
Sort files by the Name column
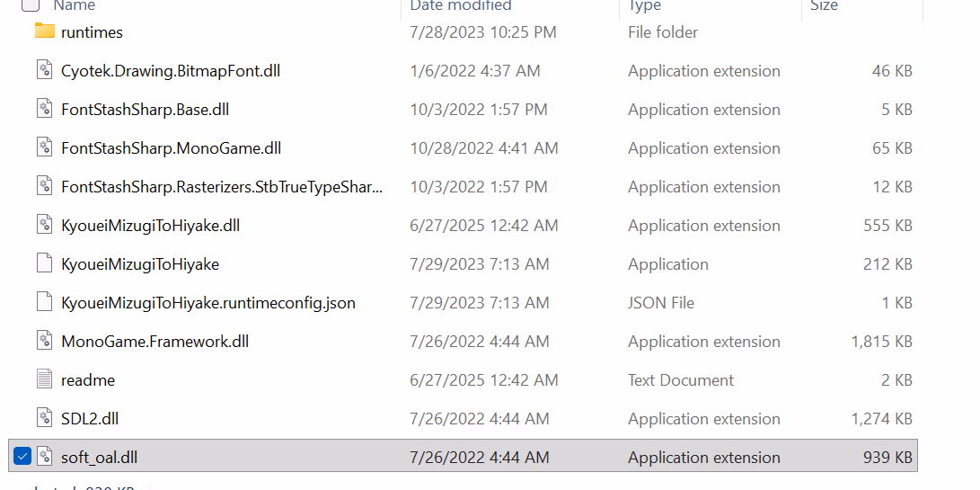click(x=74, y=5)
